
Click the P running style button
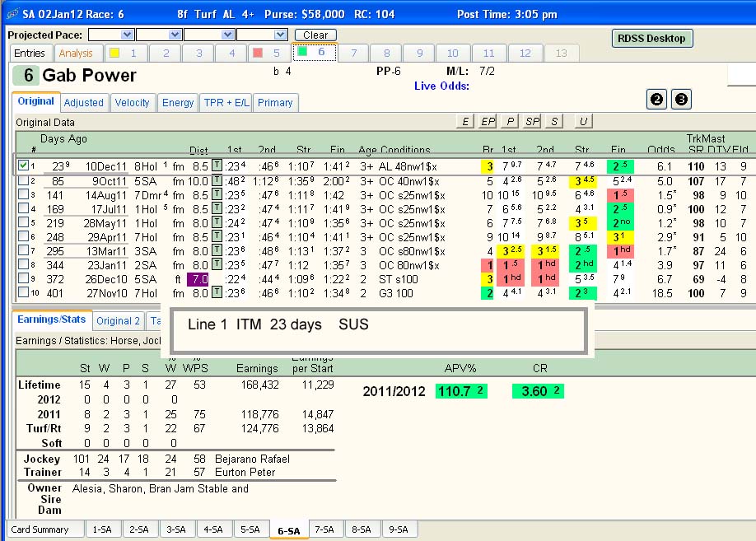click(510, 122)
